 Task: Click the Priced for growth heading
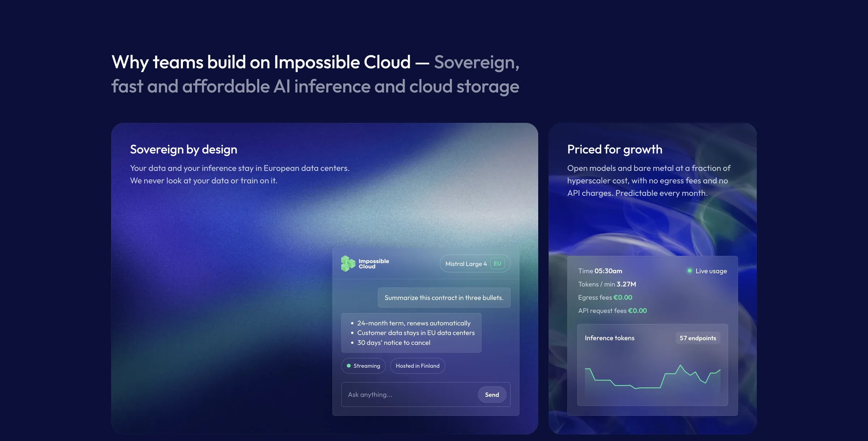click(615, 149)
